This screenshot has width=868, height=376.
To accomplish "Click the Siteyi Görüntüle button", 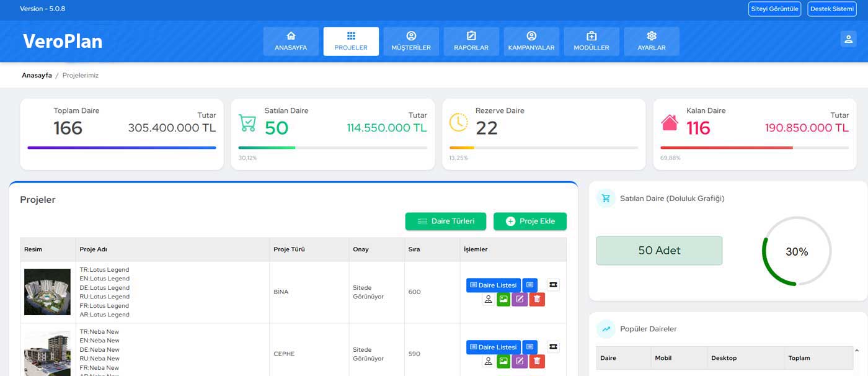I will (x=774, y=9).
